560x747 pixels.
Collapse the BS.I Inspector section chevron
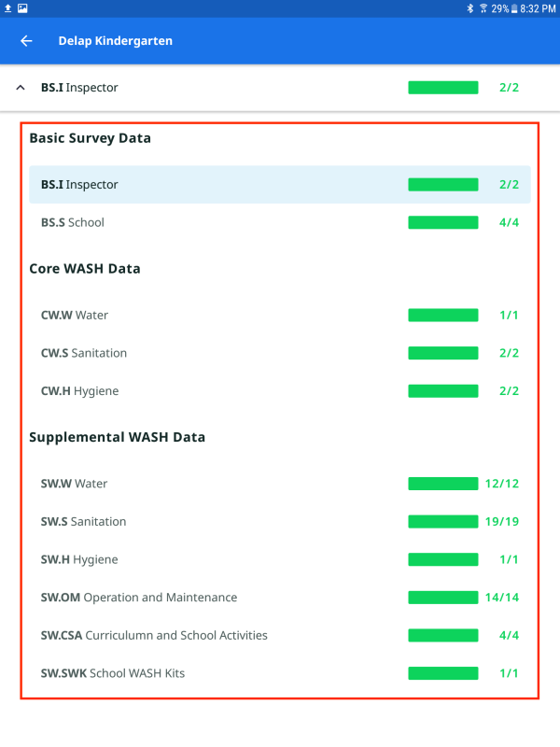[x=21, y=88]
